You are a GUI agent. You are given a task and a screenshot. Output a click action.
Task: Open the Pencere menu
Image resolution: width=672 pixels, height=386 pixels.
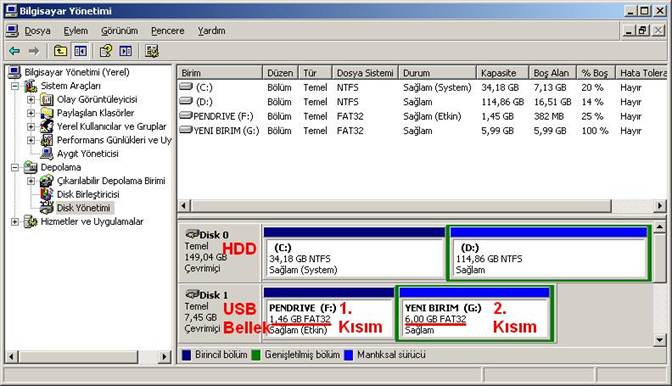click(x=168, y=31)
